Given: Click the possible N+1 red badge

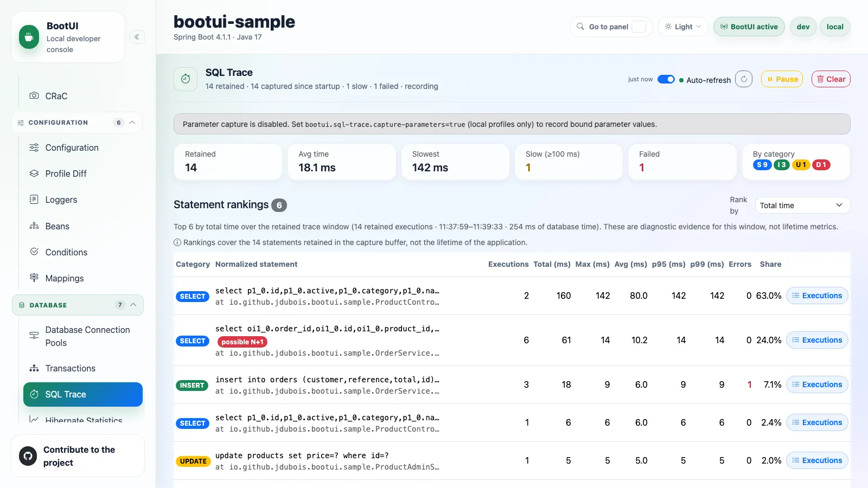Looking at the screenshot, I should point(242,342).
